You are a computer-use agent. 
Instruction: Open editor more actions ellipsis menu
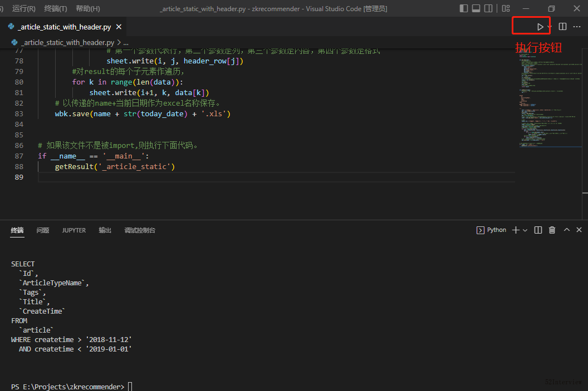pyautogui.click(x=577, y=27)
